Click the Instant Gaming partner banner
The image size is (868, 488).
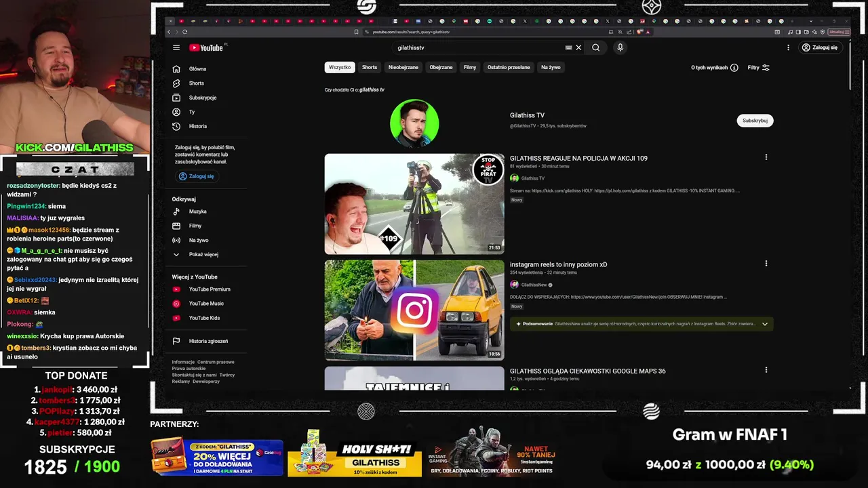(x=492, y=452)
